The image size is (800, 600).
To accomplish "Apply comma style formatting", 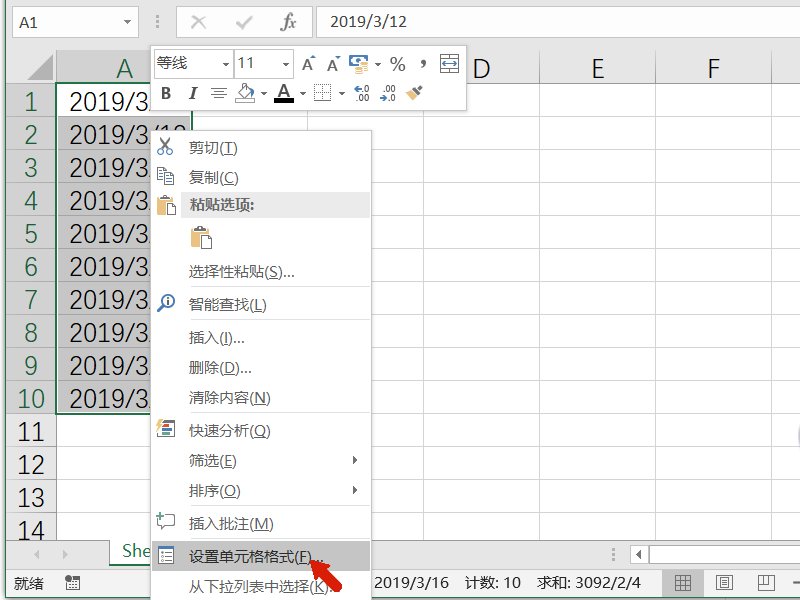I will click(421, 63).
